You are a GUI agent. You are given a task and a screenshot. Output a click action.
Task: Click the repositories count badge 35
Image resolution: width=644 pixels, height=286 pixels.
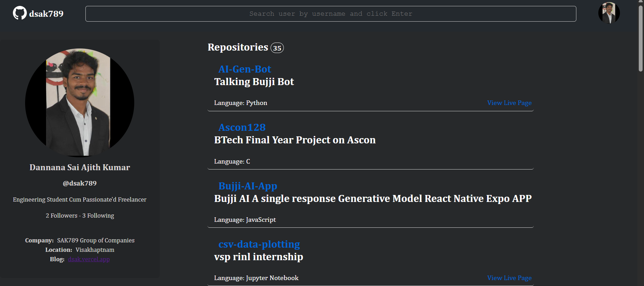(277, 48)
